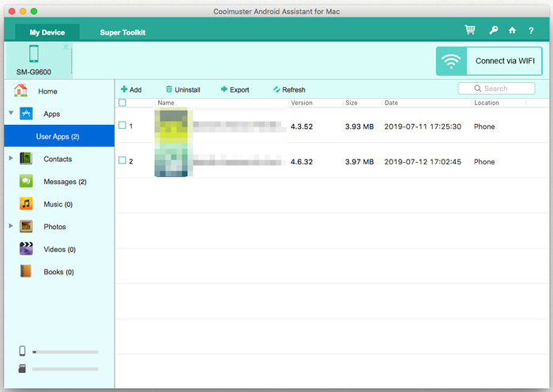Expand the Contacts tree section
The height and width of the screenshot is (392, 553).
(x=11, y=158)
